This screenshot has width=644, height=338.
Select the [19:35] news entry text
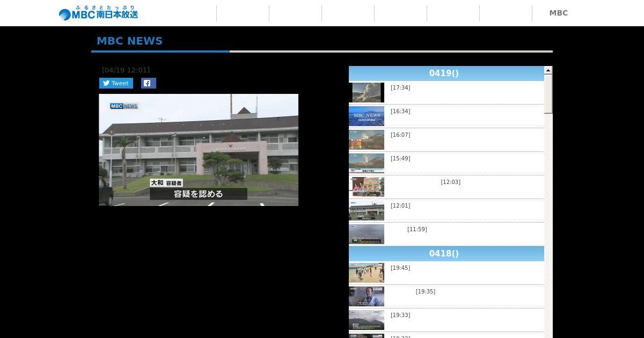tap(426, 291)
